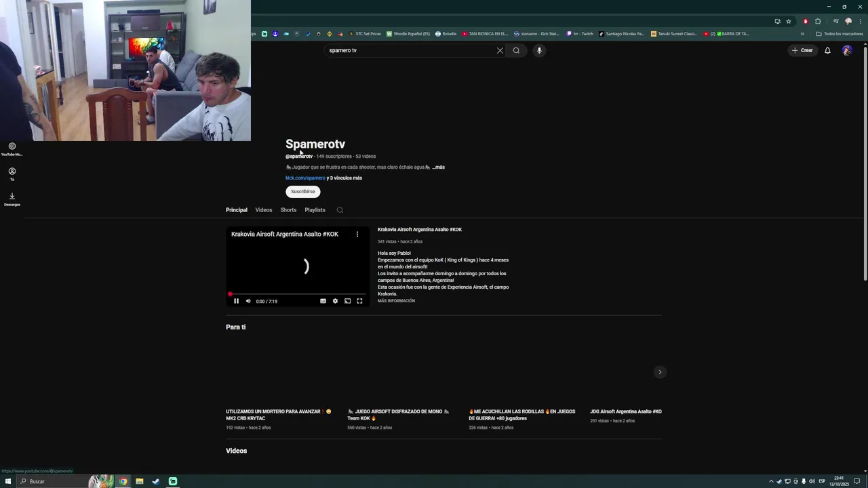Open the video player's three-dot menu
This screenshot has height=488, width=868.
click(357, 235)
